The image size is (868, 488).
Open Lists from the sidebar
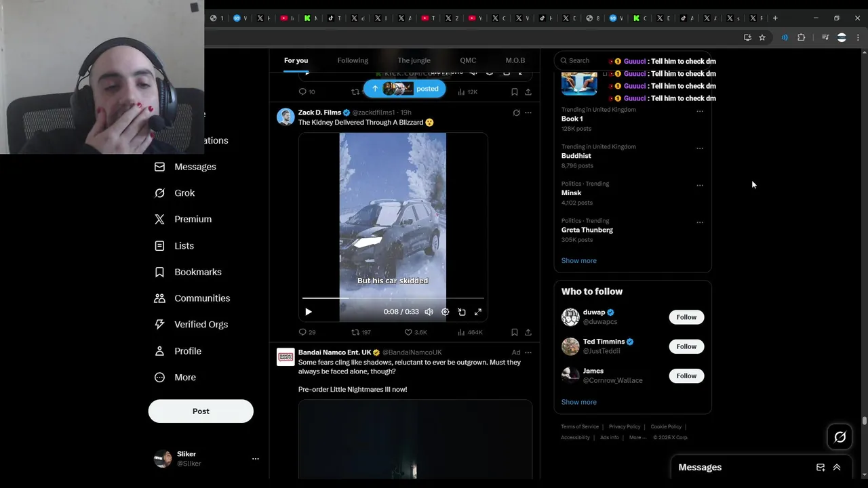tap(174, 246)
